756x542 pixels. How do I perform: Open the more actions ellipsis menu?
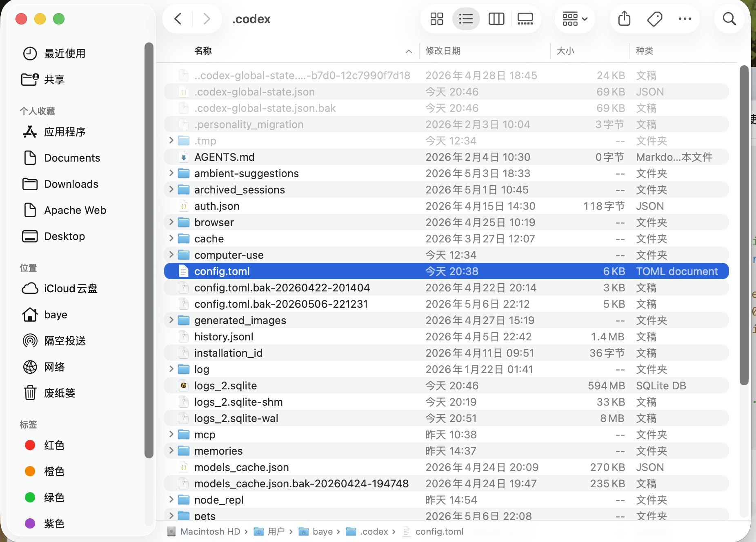[685, 19]
